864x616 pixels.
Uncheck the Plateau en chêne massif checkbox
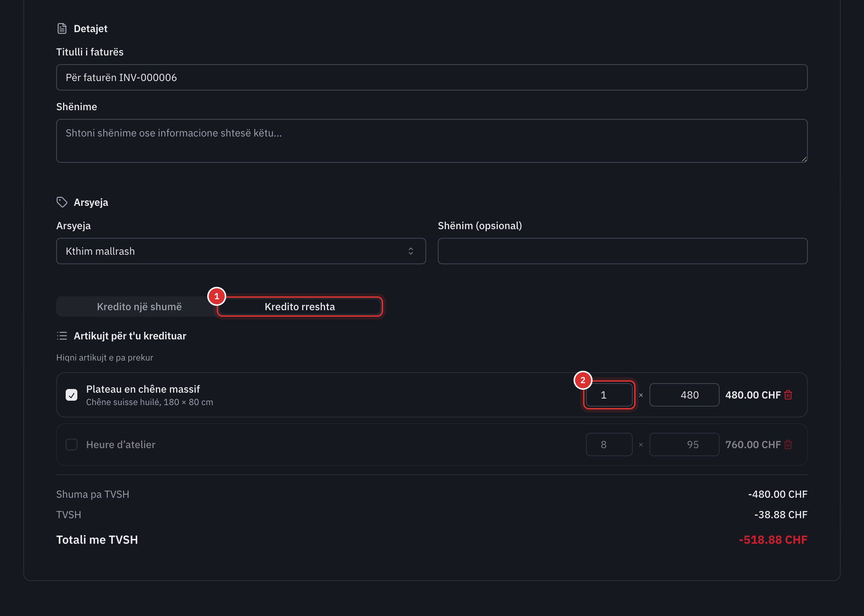click(71, 395)
